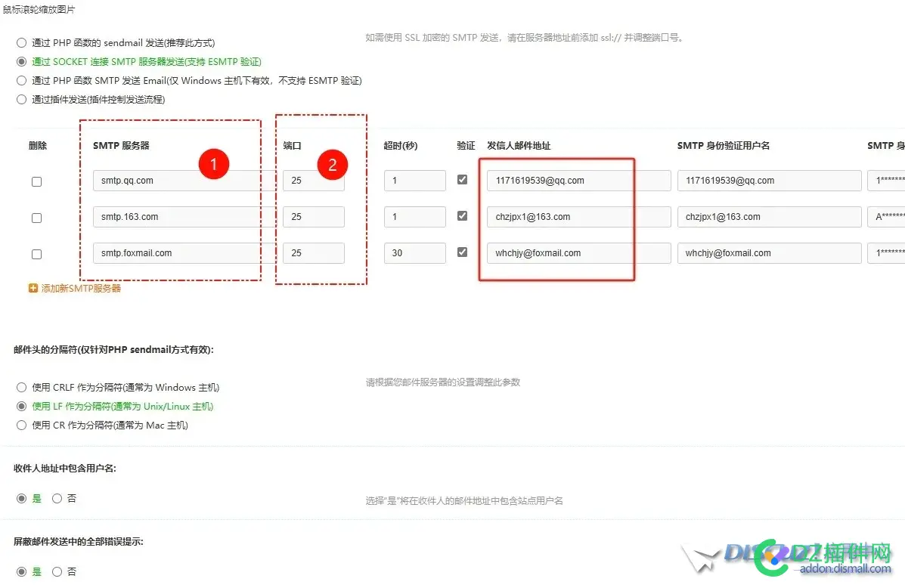Uncheck the 验证 checkbox for smtp.foxmail.com
This screenshot has height=588, width=905.
pyautogui.click(x=463, y=252)
